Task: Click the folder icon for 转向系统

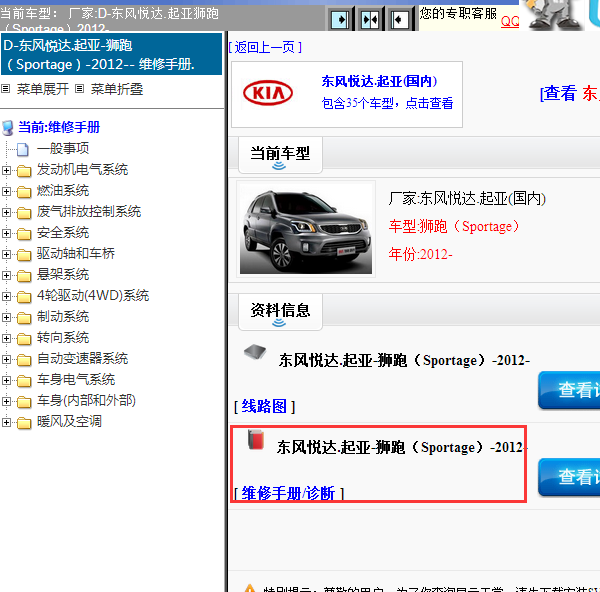Action: pos(24,339)
